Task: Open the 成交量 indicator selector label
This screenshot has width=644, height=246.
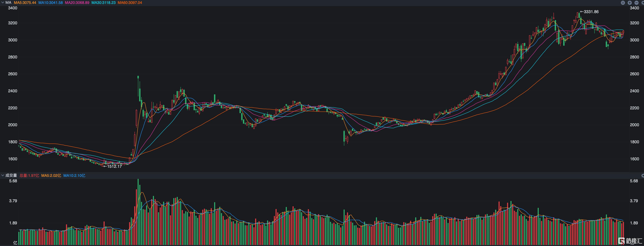Action: (x=11, y=175)
